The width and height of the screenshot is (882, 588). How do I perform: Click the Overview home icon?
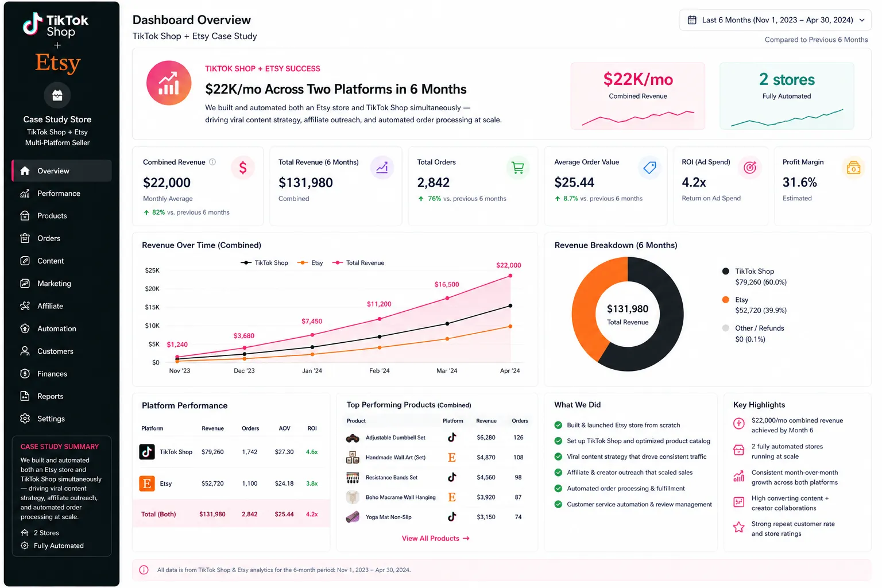(x=25, y=171)
